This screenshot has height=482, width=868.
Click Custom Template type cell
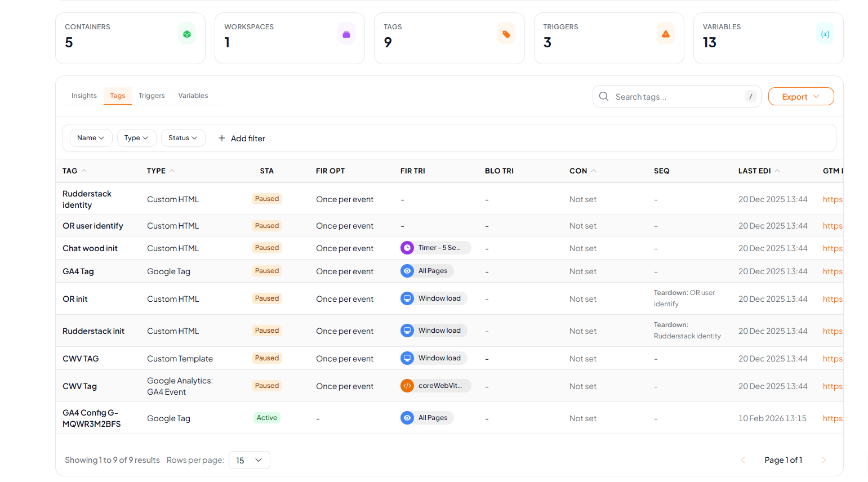point(180,359)
